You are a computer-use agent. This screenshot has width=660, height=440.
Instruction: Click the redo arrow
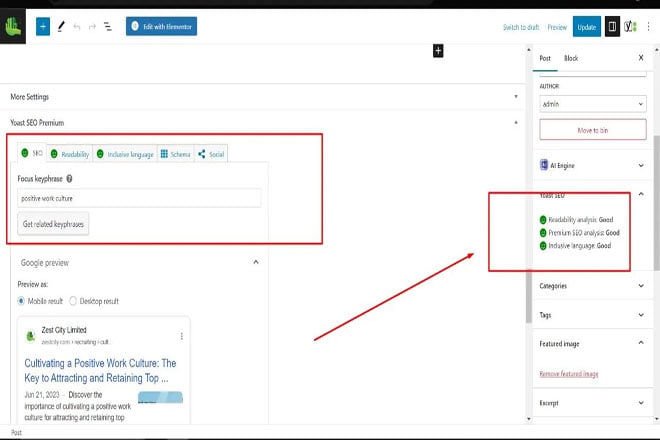pos(92,27)
